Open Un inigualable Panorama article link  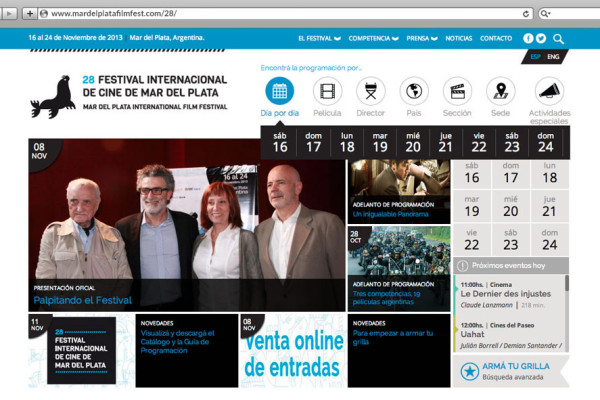(x=390, y=214)
